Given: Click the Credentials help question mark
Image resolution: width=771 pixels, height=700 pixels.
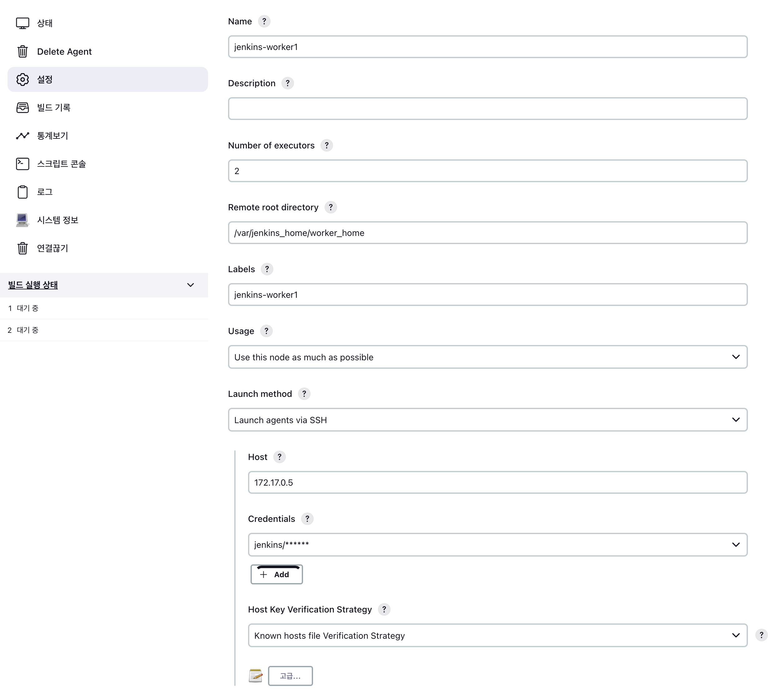Looking at the screenshot, I should (307, 519).
